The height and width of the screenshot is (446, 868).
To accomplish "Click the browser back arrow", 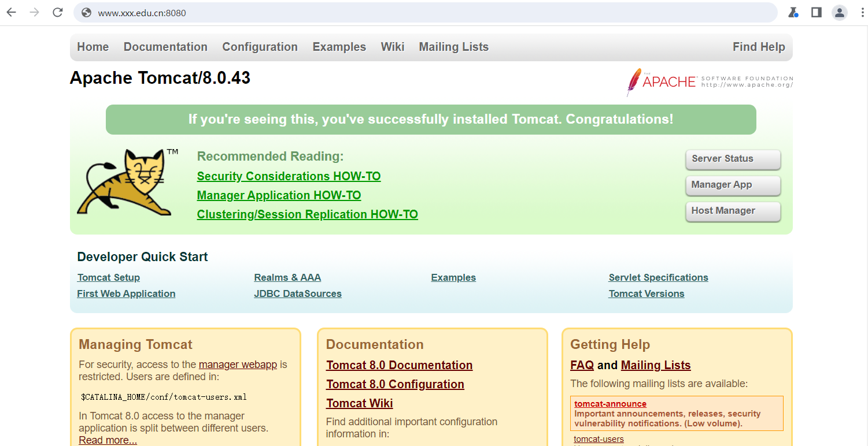I will click(12, 12).
